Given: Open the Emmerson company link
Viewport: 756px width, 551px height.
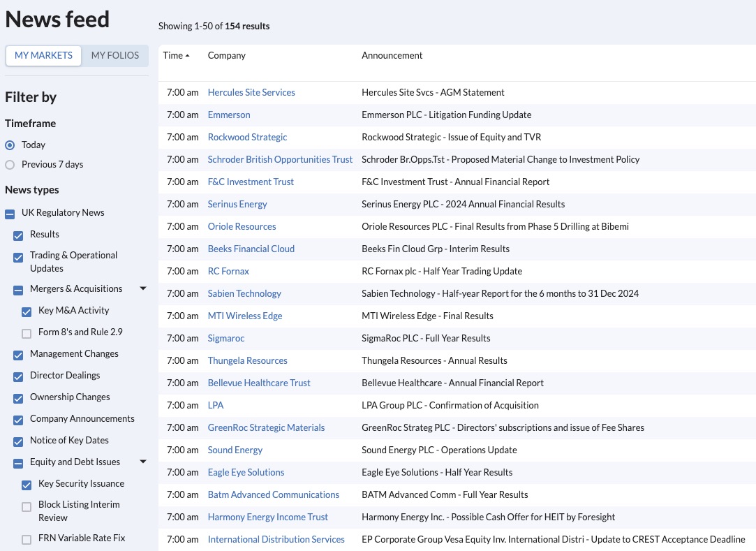Looking at the screenshot, I should [x=229, y=115].
